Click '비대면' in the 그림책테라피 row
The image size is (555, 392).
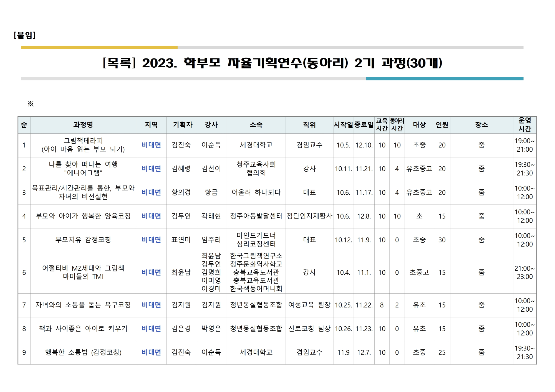(151, 145)
